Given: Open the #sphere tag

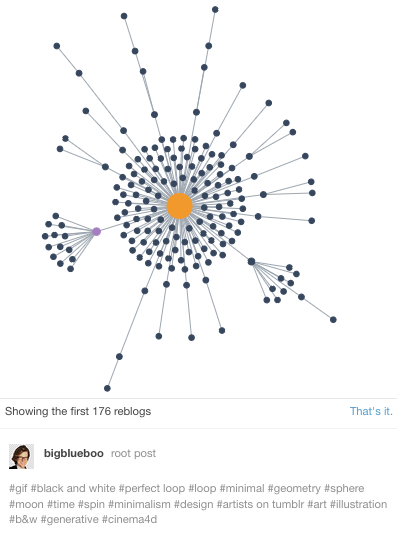Looking at the screenshot, I should pos(344,488).
